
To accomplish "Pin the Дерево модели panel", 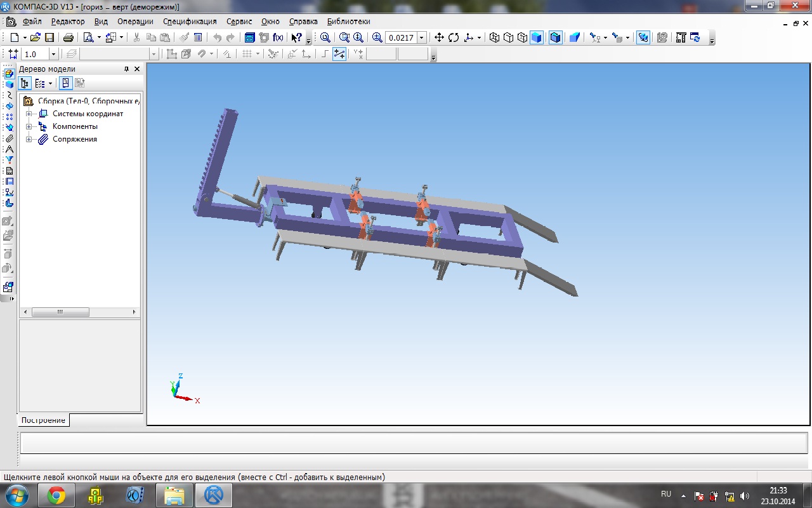I will pos(126,69).
